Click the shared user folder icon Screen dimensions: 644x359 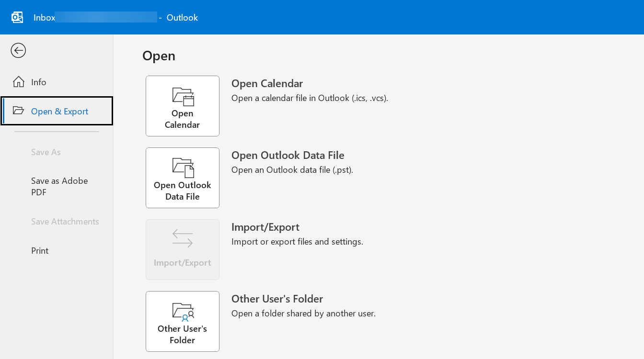pyautogui.click(x=183, y=312)
